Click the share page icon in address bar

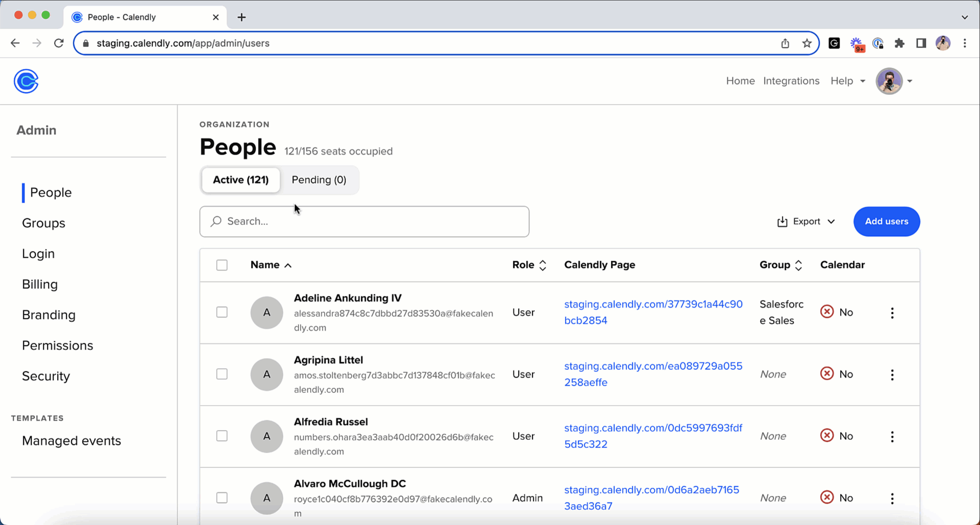tap(785, 43)
